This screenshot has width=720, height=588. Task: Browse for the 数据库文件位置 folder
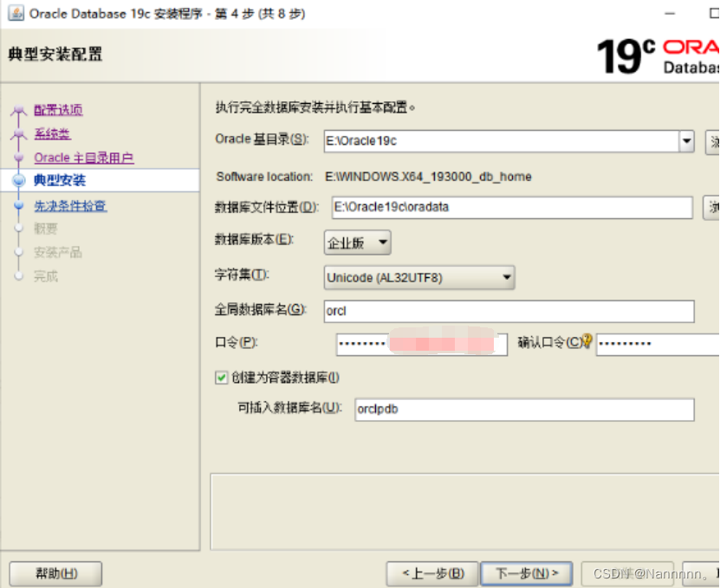(x=712, y=208)
